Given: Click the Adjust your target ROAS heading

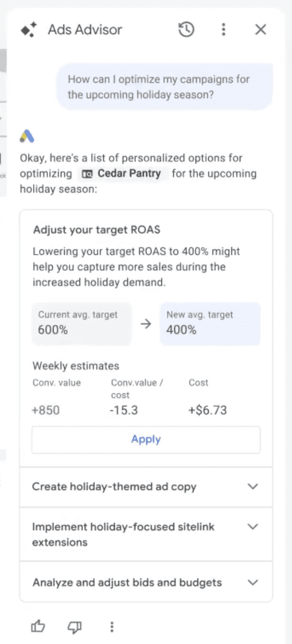Looking at the screenshot, I should [97, 230].
